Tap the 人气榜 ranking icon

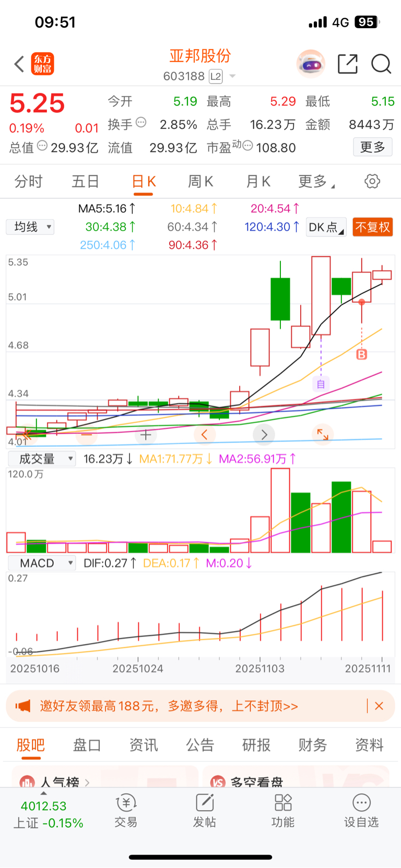27,782
